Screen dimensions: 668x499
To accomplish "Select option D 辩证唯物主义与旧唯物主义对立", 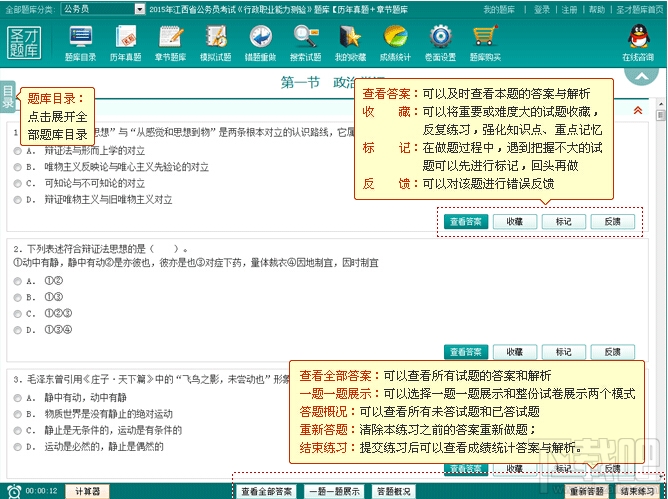I will [17, 200].
